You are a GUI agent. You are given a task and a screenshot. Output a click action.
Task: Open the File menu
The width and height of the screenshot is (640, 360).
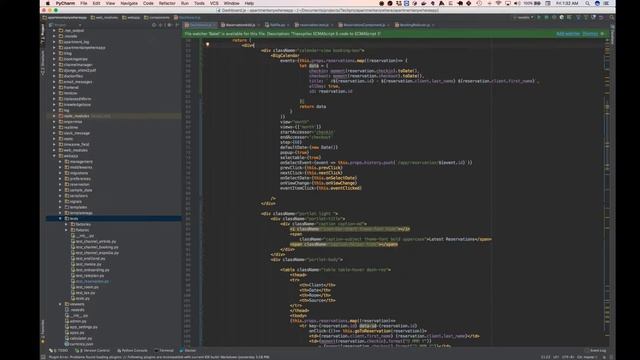tap(84, 3)
